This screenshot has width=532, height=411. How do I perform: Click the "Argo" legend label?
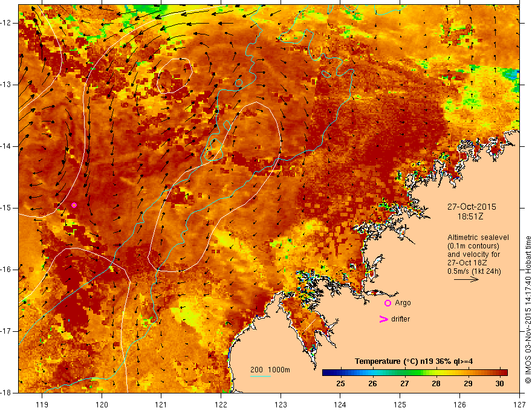[x=403, y=303]
